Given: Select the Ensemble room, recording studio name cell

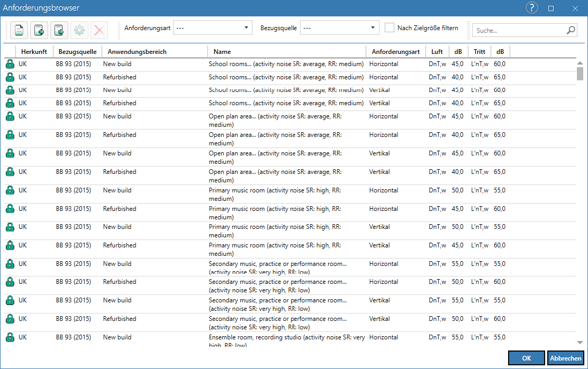Looking at the screenshot, I should [286, 340].
